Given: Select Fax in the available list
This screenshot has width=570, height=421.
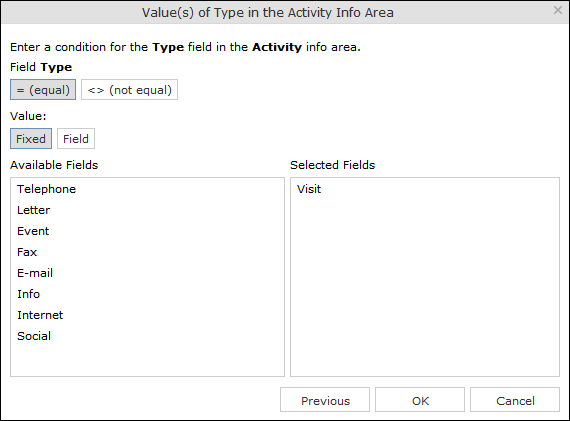Looking at the screenshot, I should [27, 252].
